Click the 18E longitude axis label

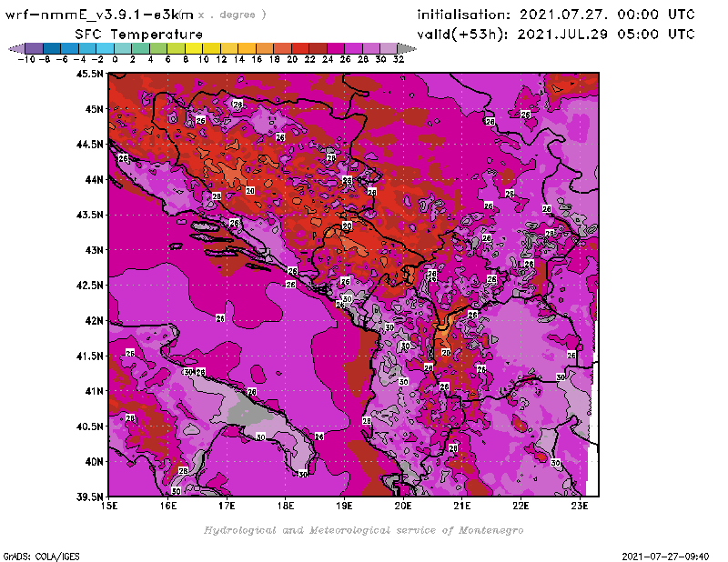[286, 506]
